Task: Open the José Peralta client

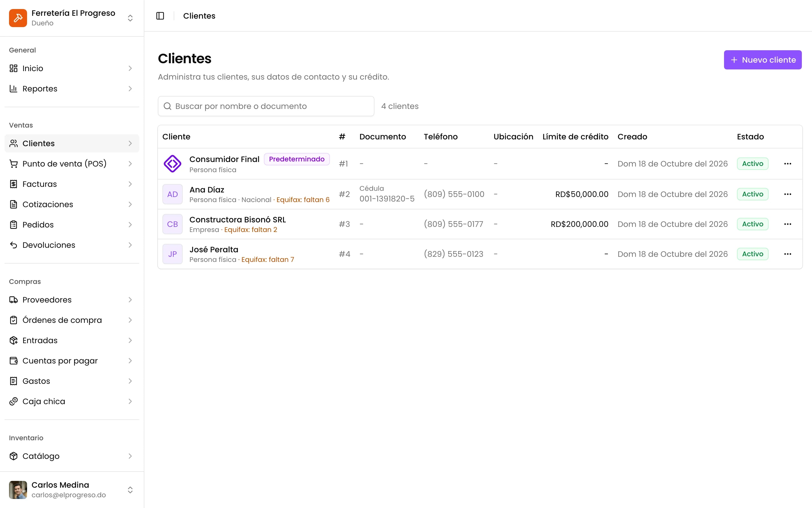Action: (214, 250)
